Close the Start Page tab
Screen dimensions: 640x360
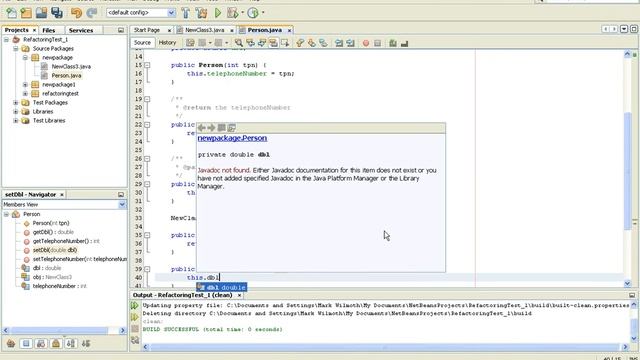(x=169, y=31)
